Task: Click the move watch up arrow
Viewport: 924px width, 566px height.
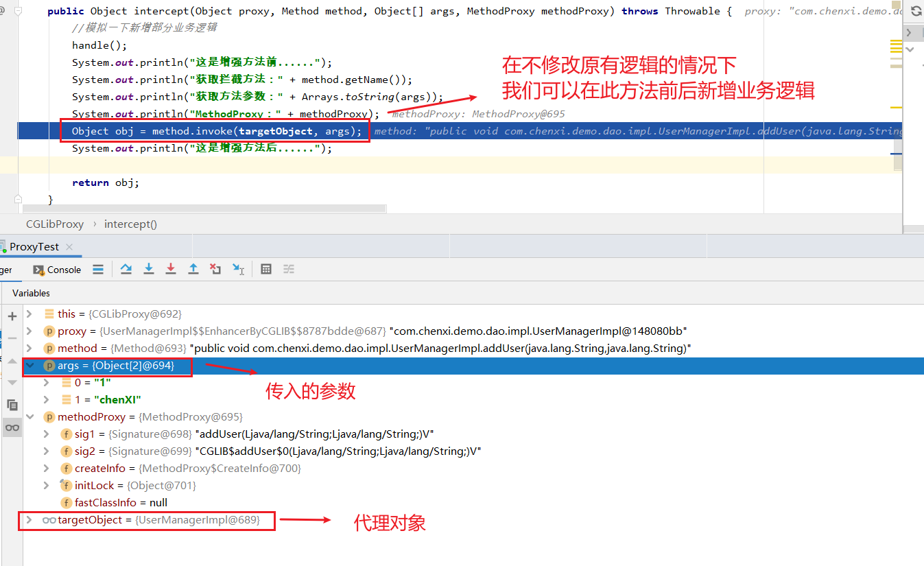Action: pyautogui.click(x=12, y=361)
